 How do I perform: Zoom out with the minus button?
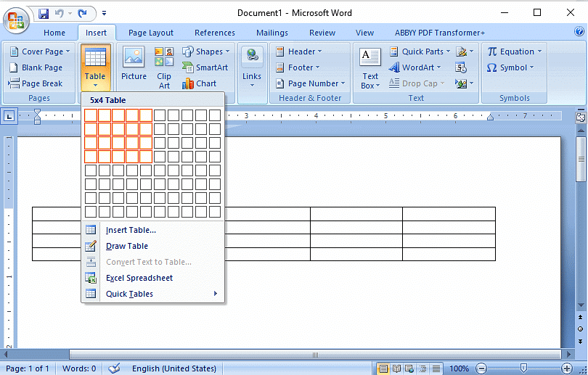(481, 368)
